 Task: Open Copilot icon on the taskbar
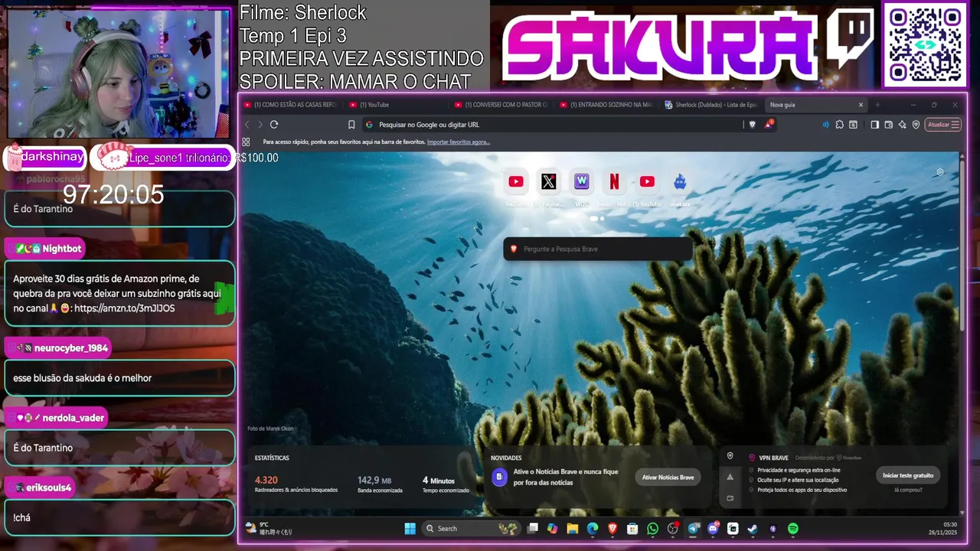[x=552, y=528]
